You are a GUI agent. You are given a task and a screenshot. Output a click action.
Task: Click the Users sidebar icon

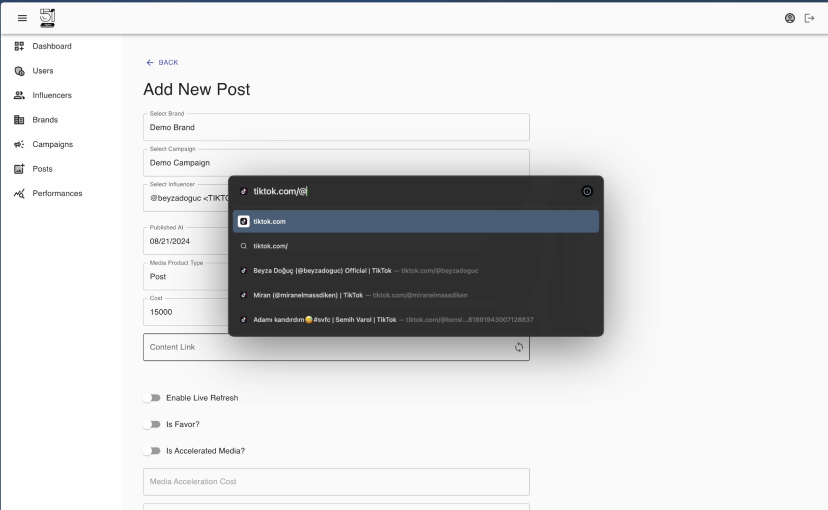pos(19,71)
